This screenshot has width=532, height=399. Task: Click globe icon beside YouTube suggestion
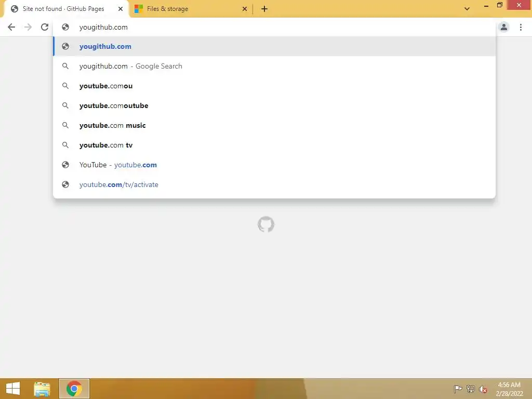[x=65, y=165]
